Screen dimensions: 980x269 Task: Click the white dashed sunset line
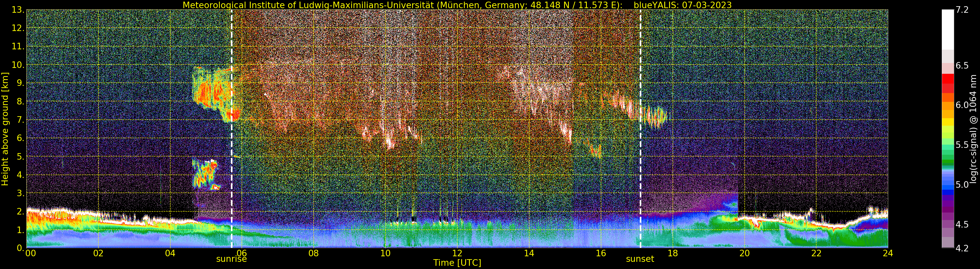click(x=640, y=129)
